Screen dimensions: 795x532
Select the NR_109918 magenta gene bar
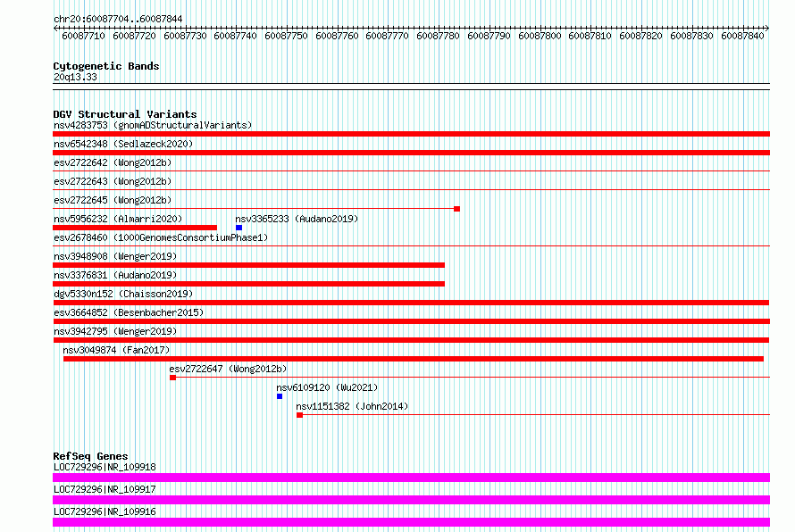click(x=411, y=478)
